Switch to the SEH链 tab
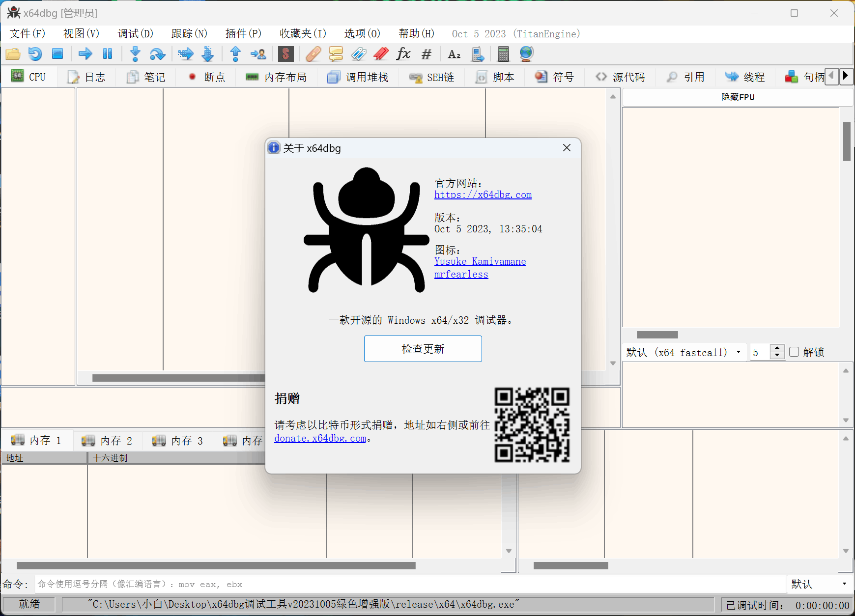 point(431,77)
